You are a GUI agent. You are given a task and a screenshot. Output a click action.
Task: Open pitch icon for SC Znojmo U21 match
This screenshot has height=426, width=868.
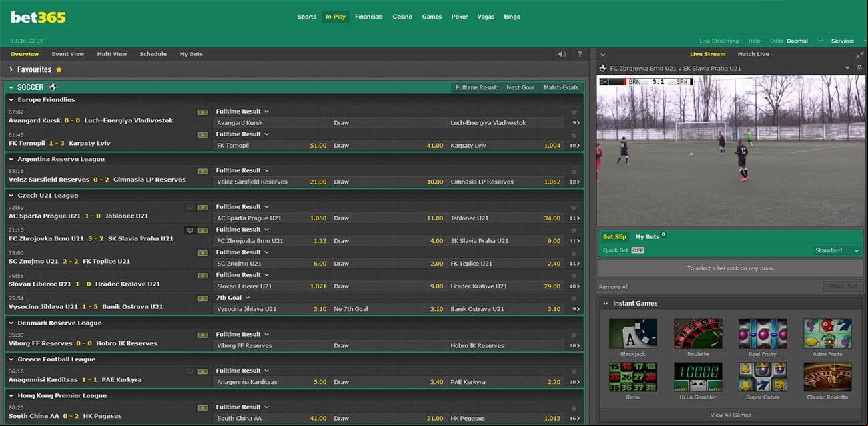(203, 252)
